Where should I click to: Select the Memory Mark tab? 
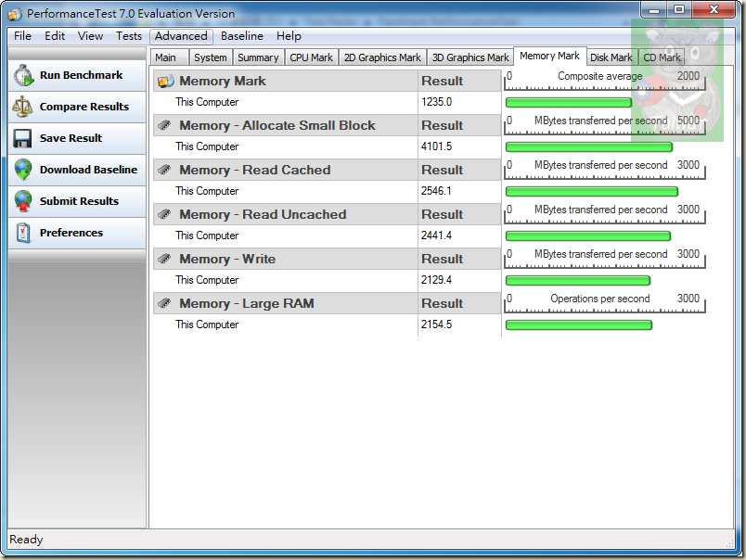pos(549,57)
